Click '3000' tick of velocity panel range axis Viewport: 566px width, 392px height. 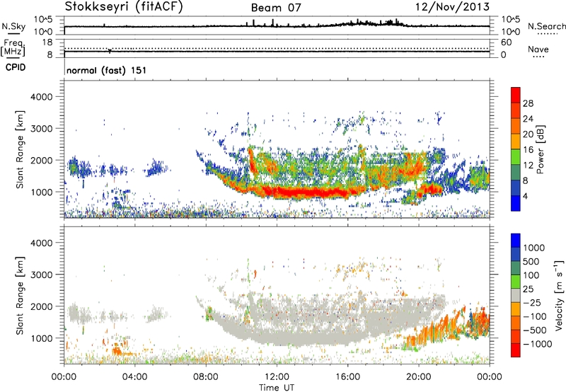tap(42, 275)
